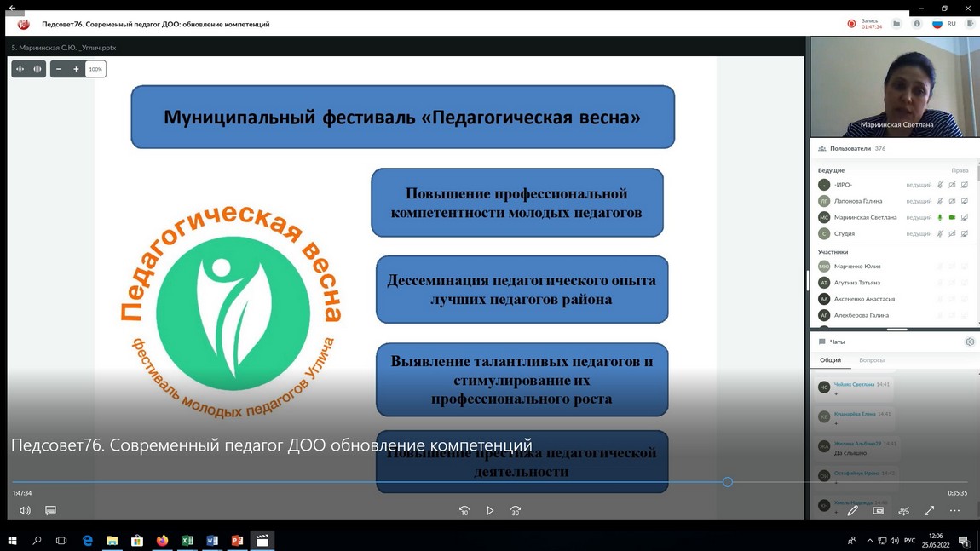Screen dimensions: 980x551
Task: Open the volume control
Action: tap(25, 510)
